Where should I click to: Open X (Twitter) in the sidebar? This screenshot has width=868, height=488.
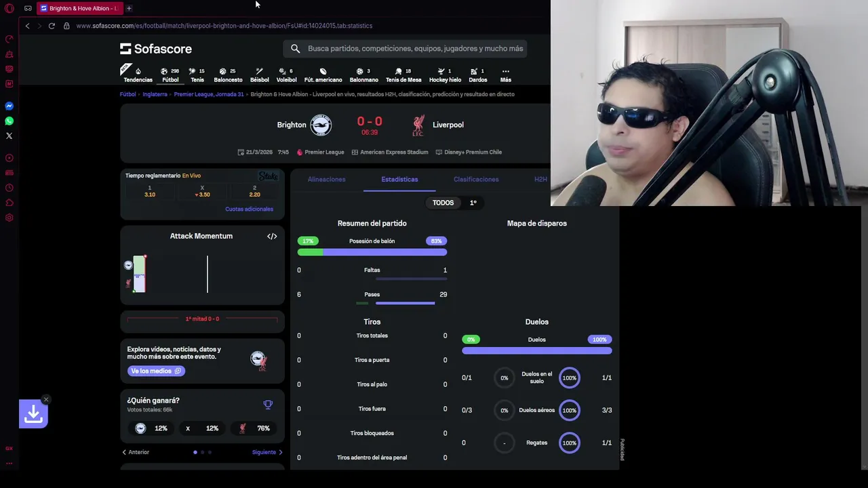point(9,136)
